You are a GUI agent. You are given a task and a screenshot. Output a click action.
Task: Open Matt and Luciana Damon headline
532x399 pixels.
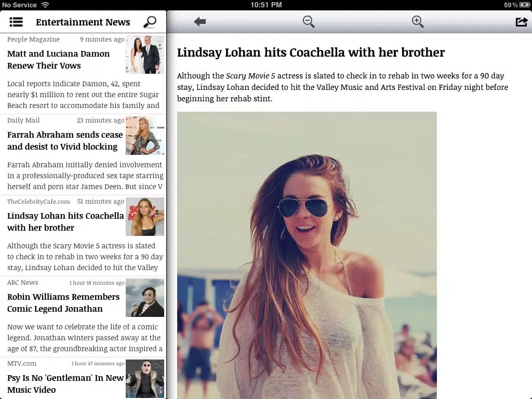[x=58, y=60]
